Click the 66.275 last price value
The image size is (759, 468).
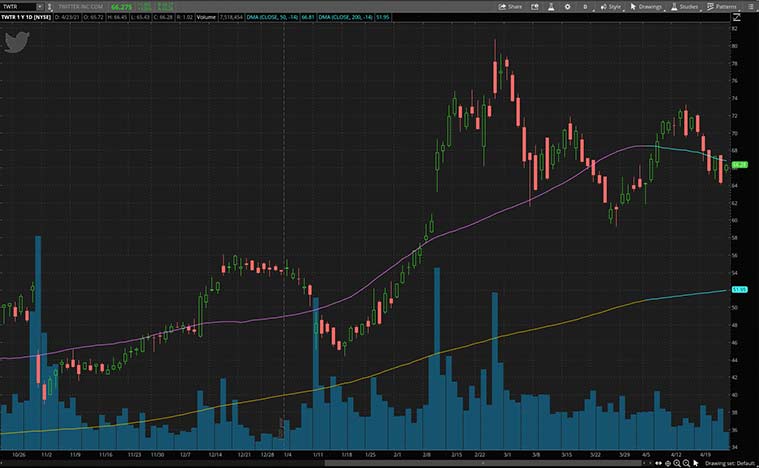pos(121,7)
